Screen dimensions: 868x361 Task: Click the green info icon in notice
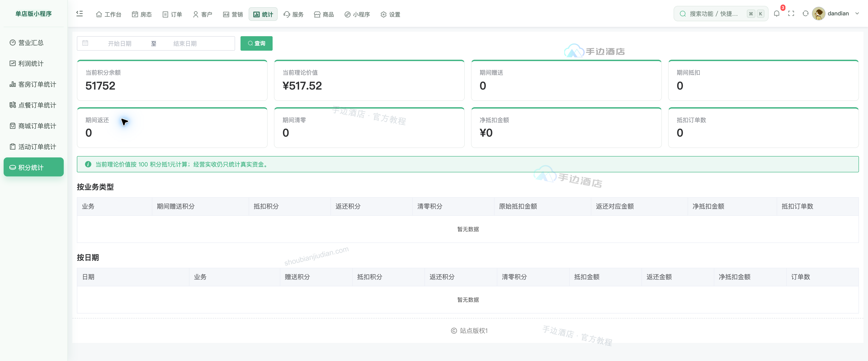(x=88, y=164)
